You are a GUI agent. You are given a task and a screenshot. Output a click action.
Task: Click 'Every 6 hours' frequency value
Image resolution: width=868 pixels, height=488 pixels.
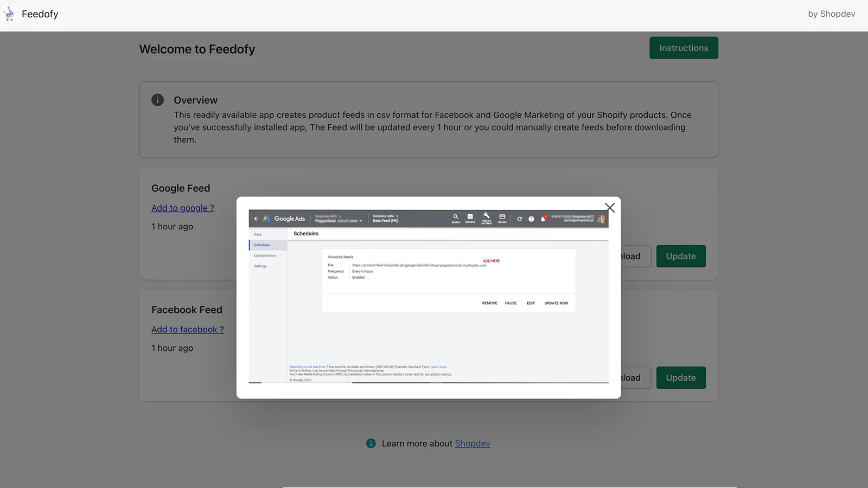coord(362,271)
